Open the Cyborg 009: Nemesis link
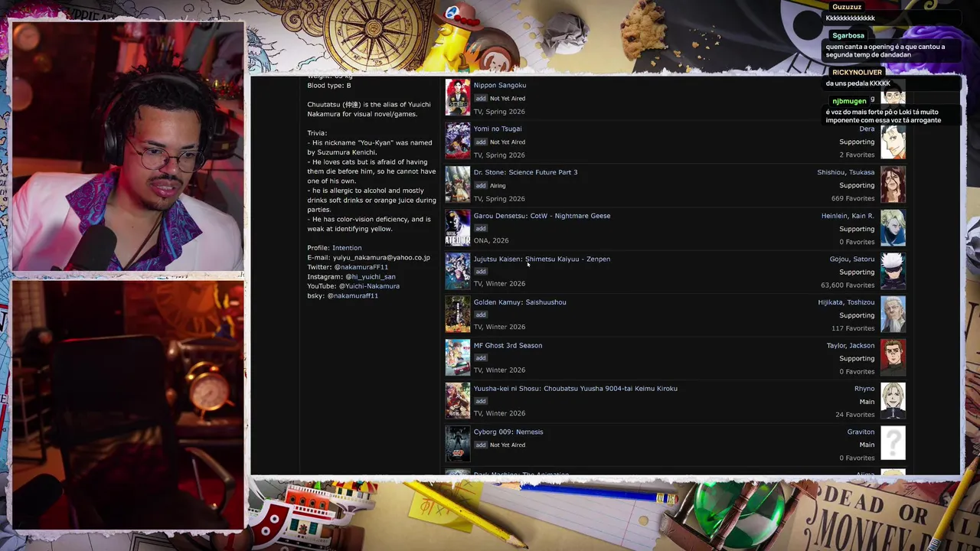This screenshot has width=980, height=551. (508, 432)
